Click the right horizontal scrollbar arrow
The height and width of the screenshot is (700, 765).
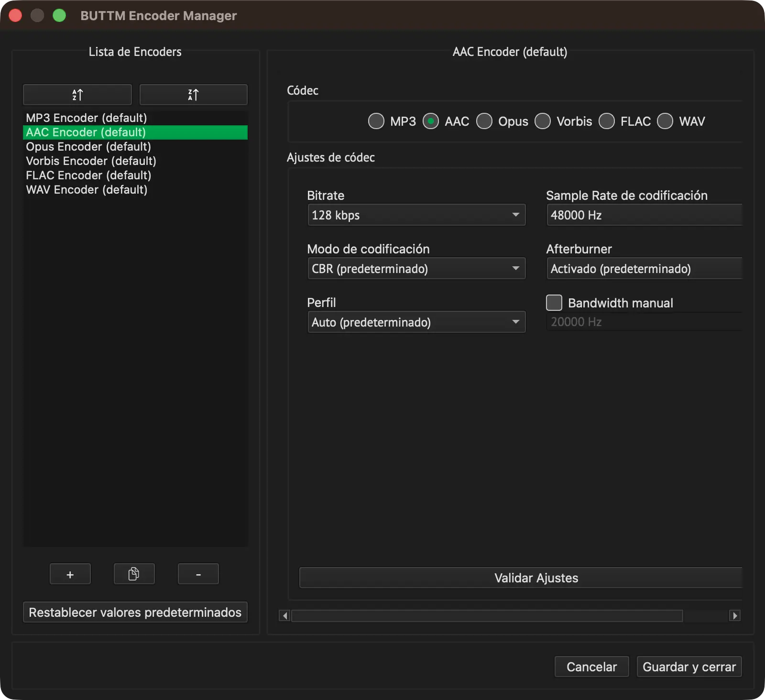[x=735, y=615]
